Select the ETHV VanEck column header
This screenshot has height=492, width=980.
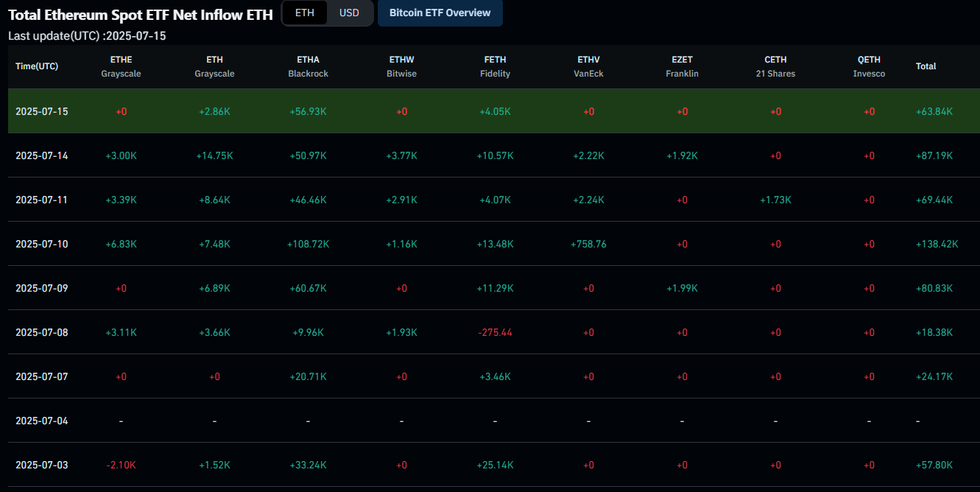[588, 66]
